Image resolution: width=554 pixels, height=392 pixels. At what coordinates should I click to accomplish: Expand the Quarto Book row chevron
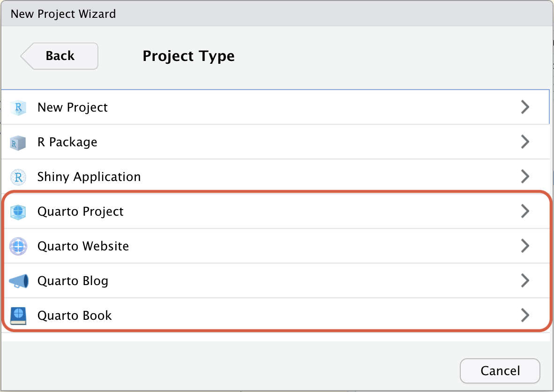[525, 316]
